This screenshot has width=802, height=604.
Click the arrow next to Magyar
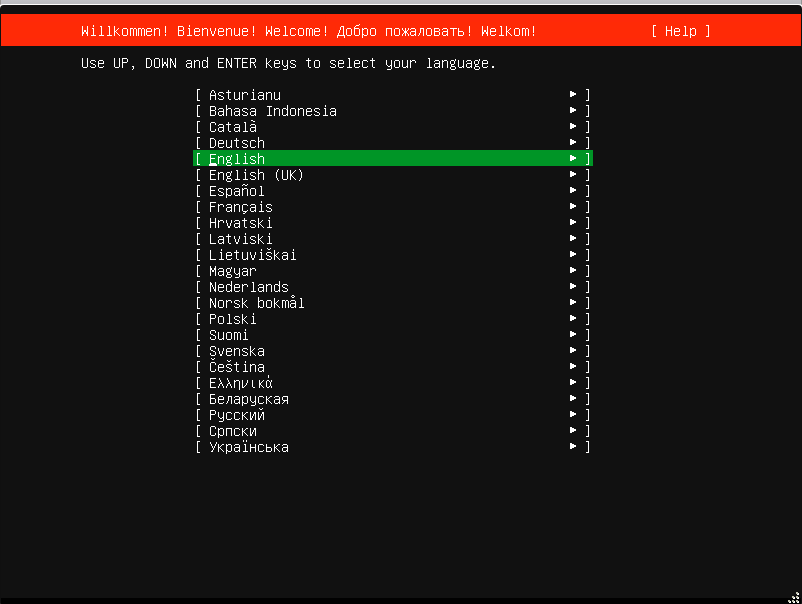click(573, 271)
